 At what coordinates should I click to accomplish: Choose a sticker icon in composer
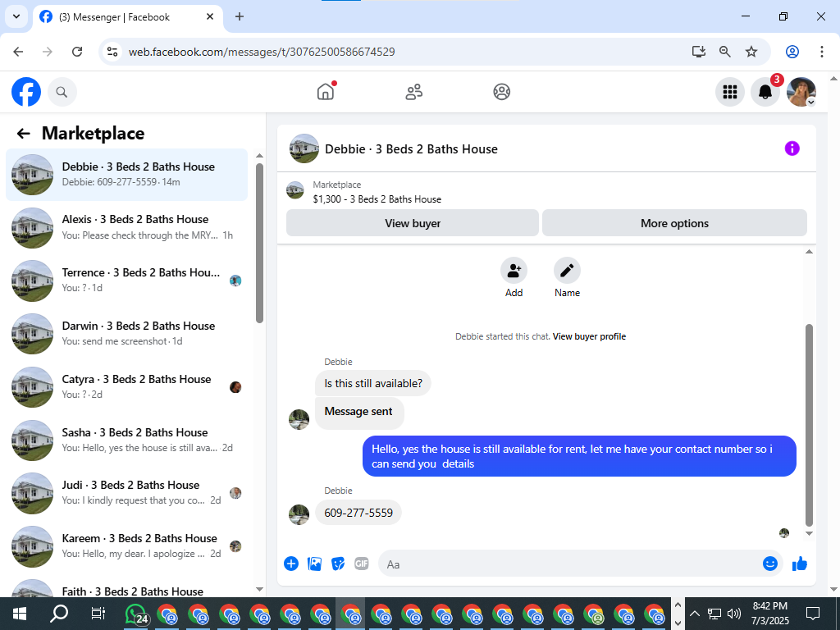pyautogui.click(x=337, y=564)
